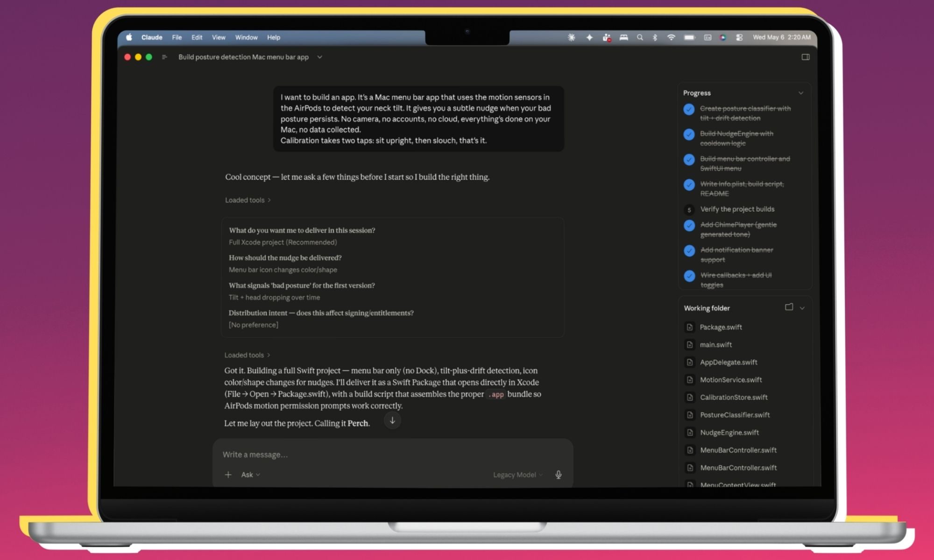
Task: Jump to latest with the down-arrow button
Action: pos(392,420)
